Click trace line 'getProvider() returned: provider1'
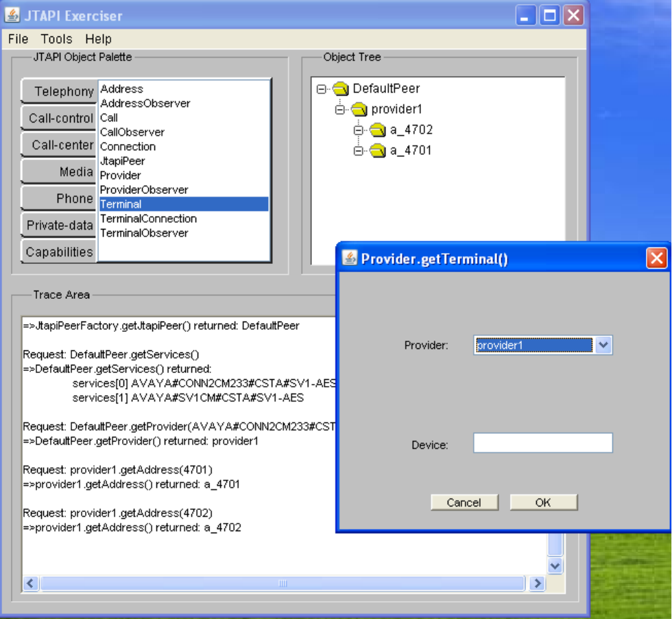The image size is (672, 619). coord(141,441)
